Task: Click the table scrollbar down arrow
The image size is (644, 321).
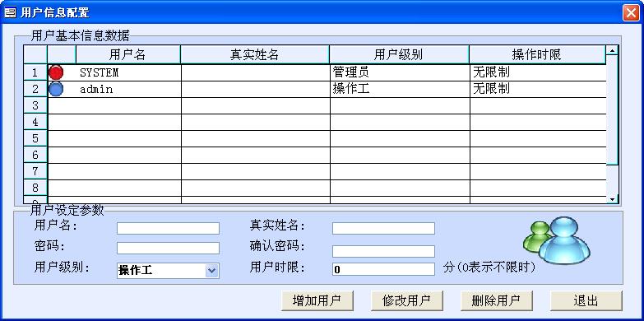Action: pos(613,198)
